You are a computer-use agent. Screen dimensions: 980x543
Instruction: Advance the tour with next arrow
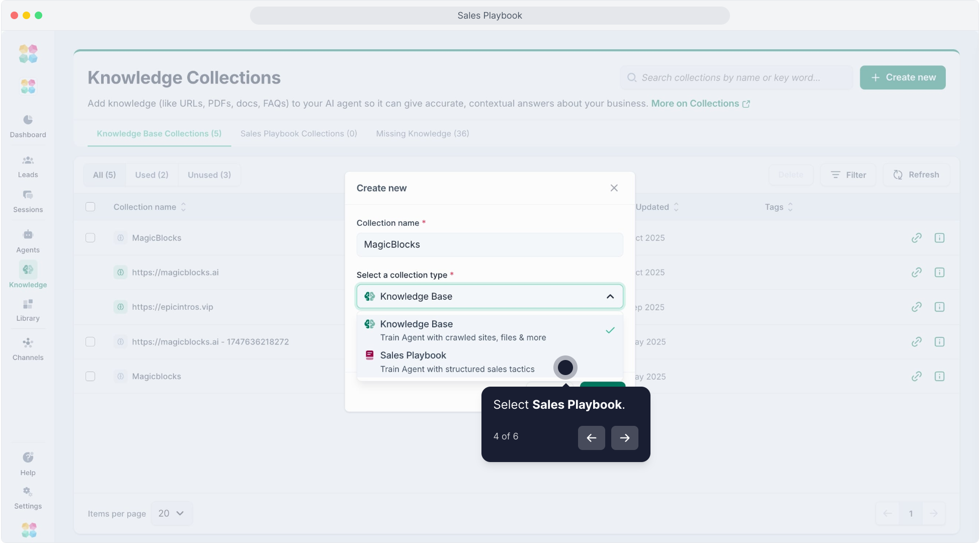coord(624,438)
